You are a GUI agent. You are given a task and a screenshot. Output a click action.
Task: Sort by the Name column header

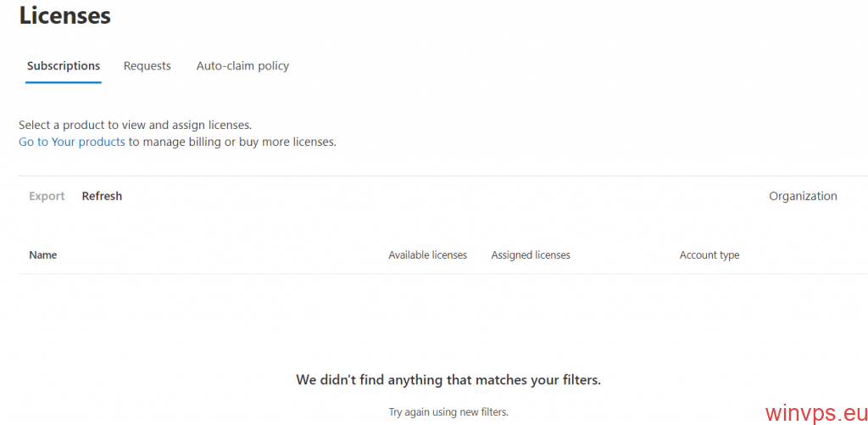click(x=43, y=254)
